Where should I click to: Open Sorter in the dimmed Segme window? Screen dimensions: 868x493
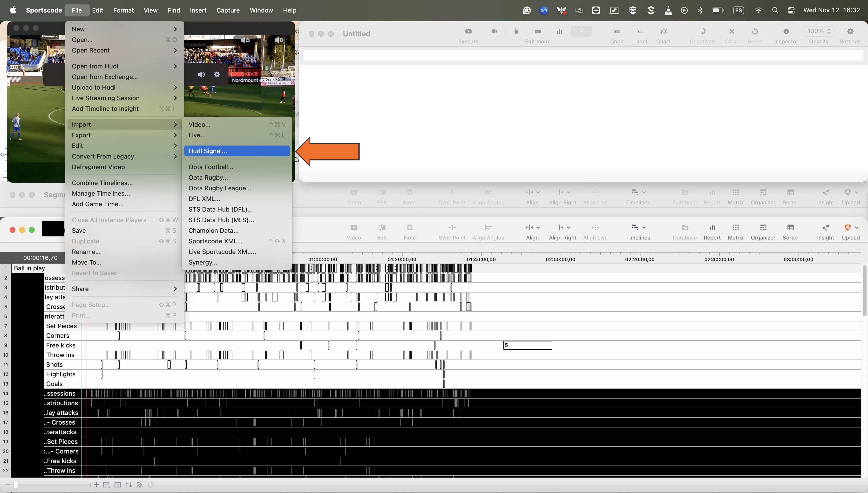tap(790, 197)
